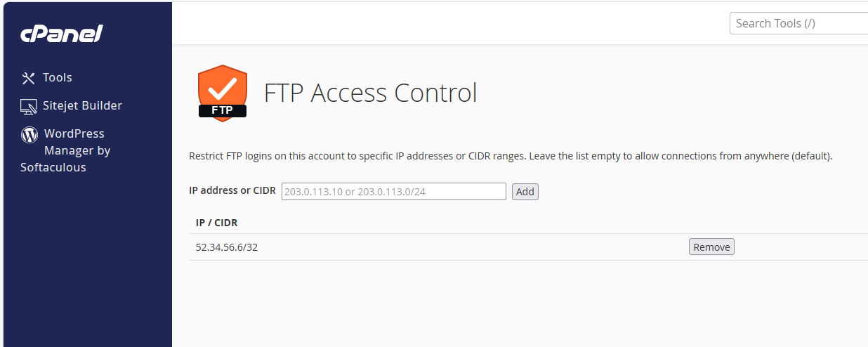Viewport: 868px width, 347px height.
Task: Click the 'IP address or CIDR' field label
Action: pos(232,190)
